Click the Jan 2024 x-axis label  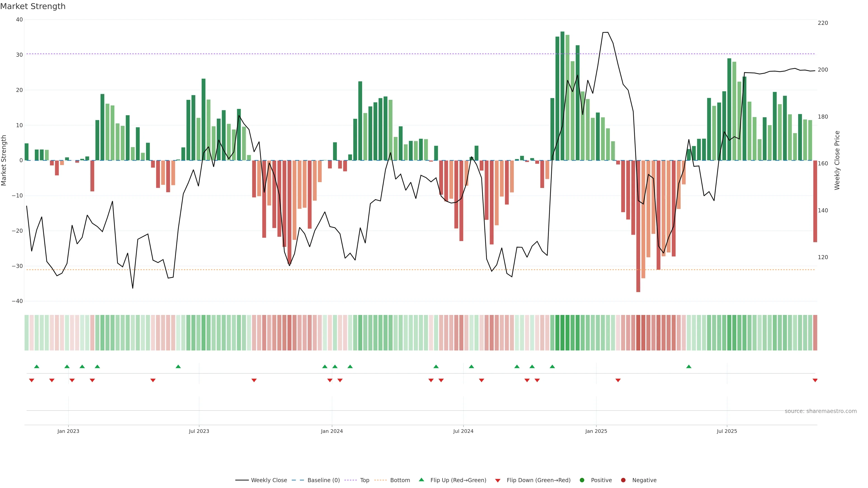point(332,431)
